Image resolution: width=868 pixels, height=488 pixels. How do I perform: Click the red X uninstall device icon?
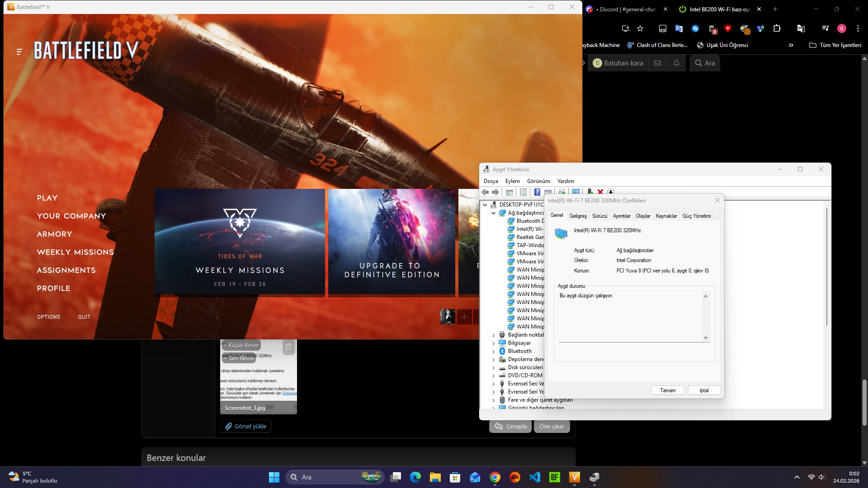pyautogui.click(x=600, y=192)
